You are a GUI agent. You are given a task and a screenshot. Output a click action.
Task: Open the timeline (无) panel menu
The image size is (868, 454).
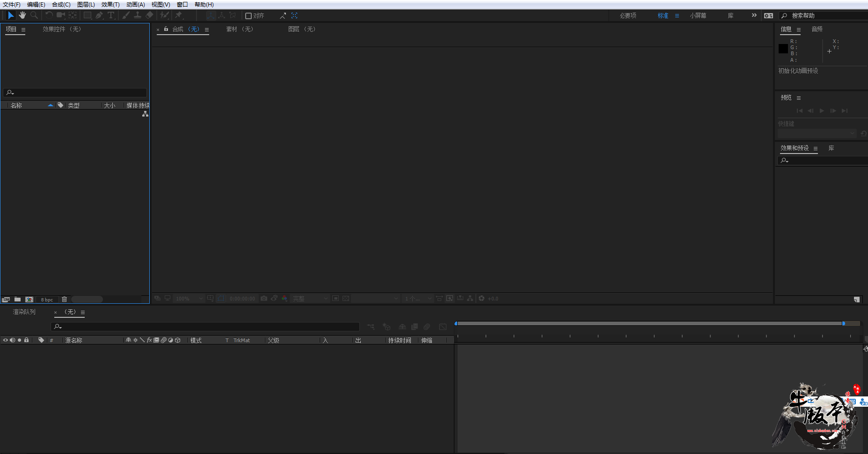[x=83, y=313]
